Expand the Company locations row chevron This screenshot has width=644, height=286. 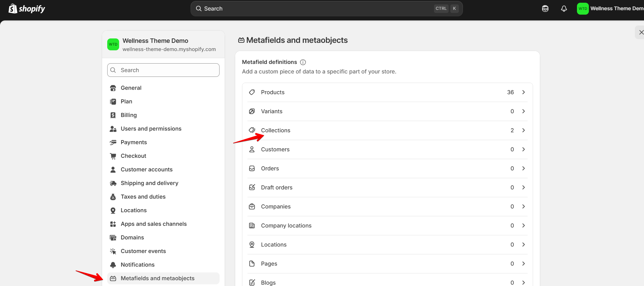point(524,225)
